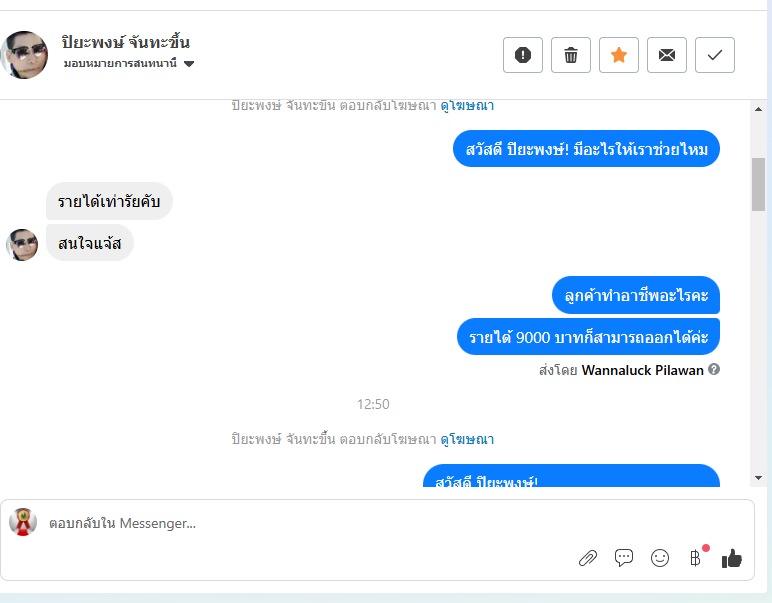Click sender avatar beside สนใจแจ้ส message
The width and height of the screenshot is (772, 603).
click(22, 245)
